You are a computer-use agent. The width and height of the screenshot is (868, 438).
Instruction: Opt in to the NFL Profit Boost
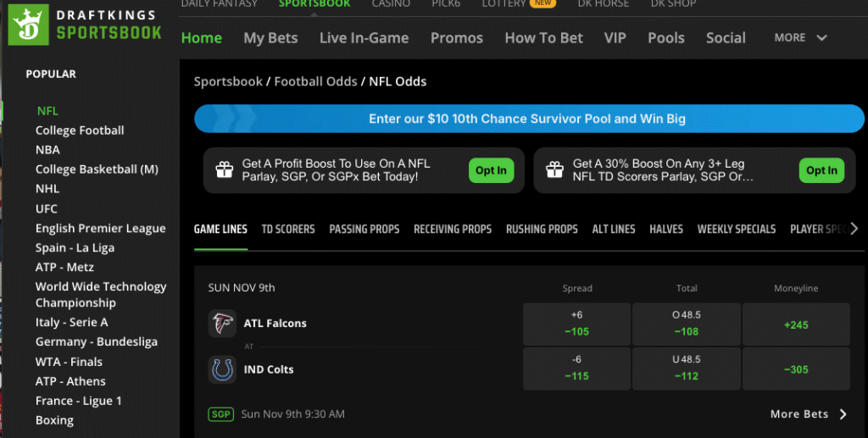tap(491, 170)
